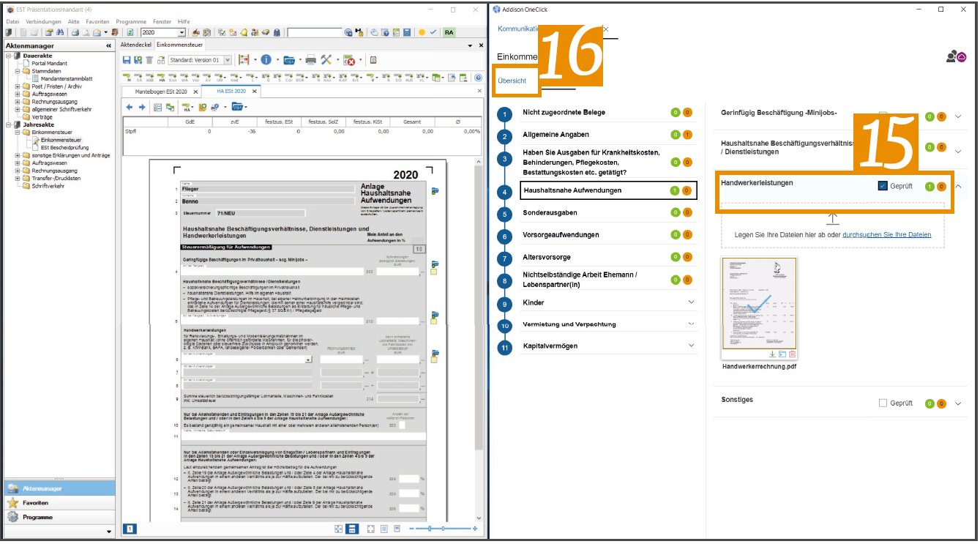
Task: Expand the Vermietung und Verpachtung chevron
Action: (691, 324)
